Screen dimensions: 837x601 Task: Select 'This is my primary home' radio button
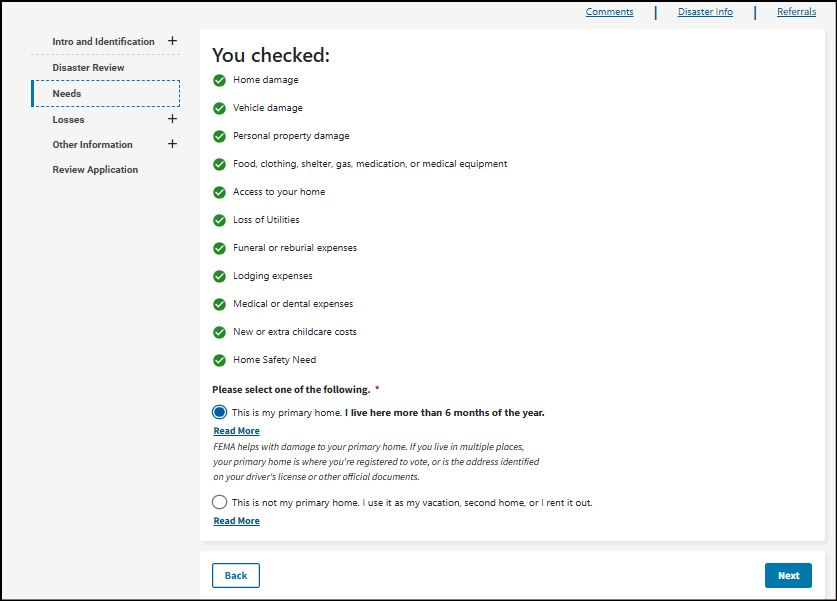[220, 412]
